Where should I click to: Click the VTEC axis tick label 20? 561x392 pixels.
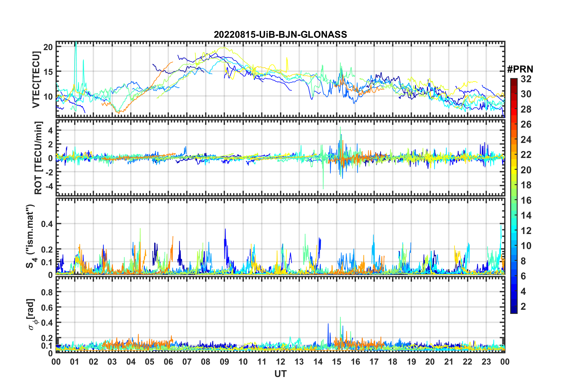[48, 47]
